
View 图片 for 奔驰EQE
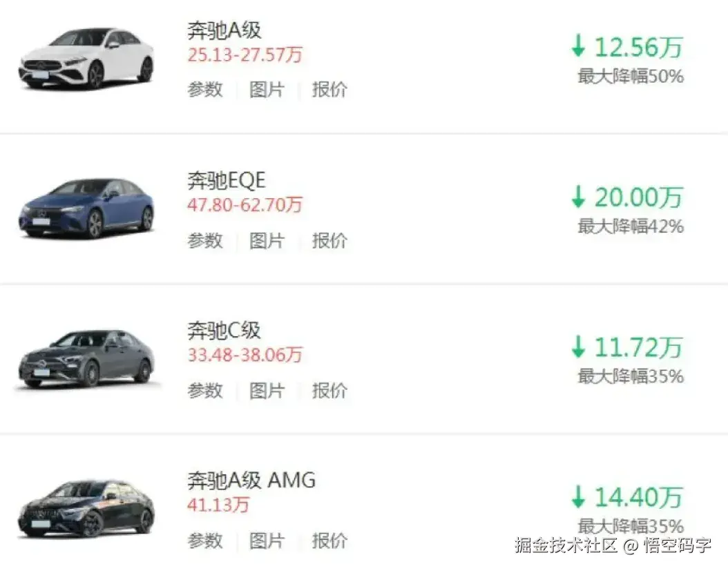(x=268, y=240)
